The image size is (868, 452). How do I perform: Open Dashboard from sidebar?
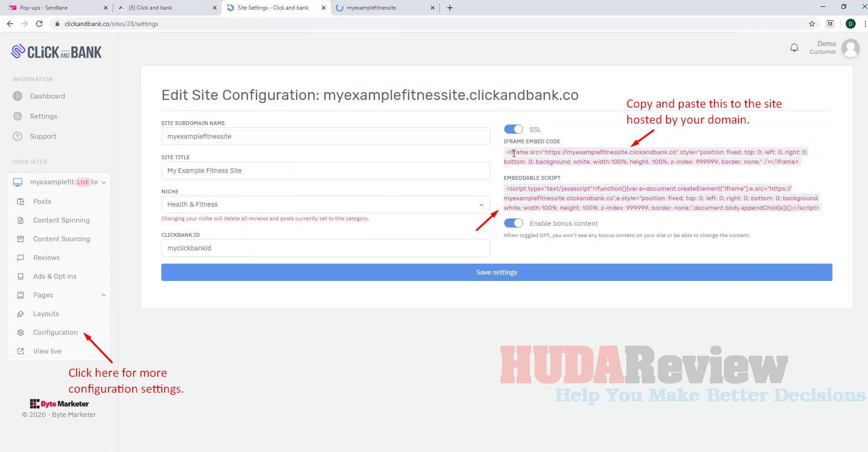[x=47, y=96]
